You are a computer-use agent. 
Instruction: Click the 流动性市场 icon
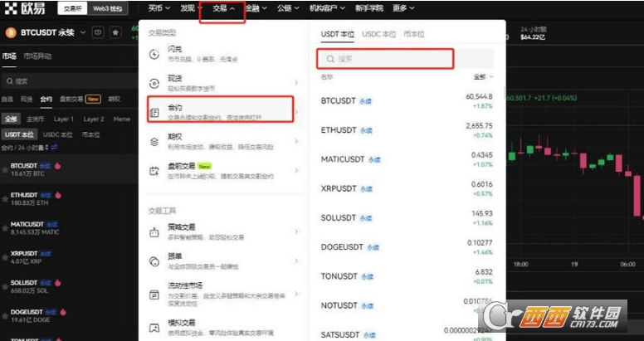click(x=154, y=295)
